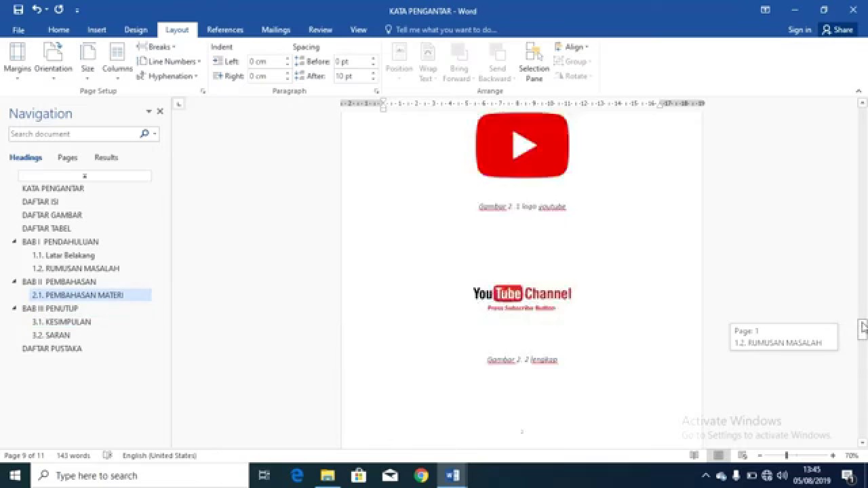868x488 pixels.
Task: Open the Columns options
Action: click(x=117, y=61)
